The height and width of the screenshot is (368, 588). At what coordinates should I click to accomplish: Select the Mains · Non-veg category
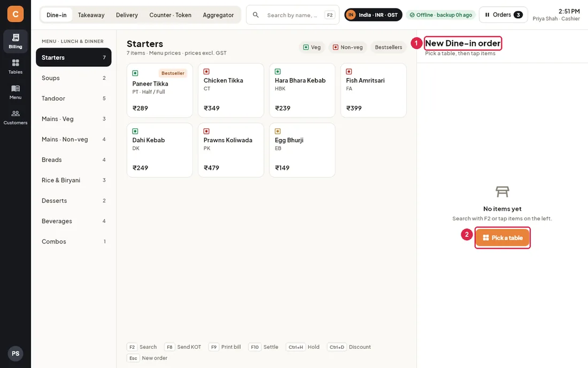74,139
